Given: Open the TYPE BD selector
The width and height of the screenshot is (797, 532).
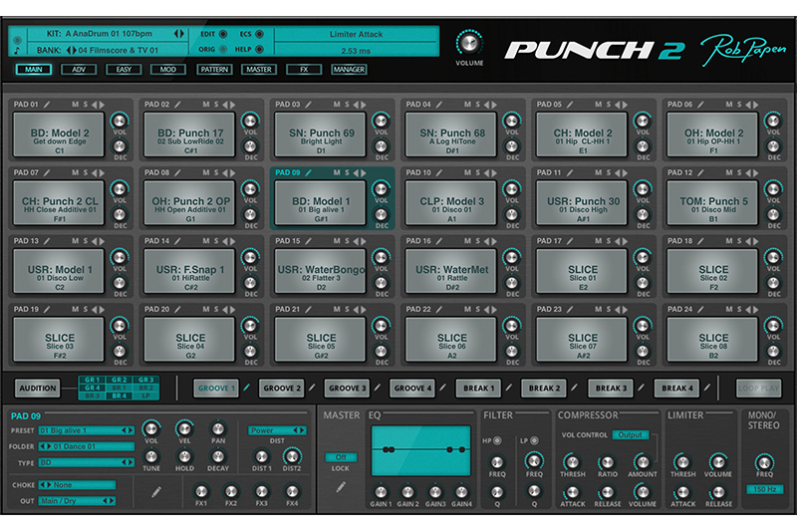Looking at the screenshot, I should coord(87,463).
